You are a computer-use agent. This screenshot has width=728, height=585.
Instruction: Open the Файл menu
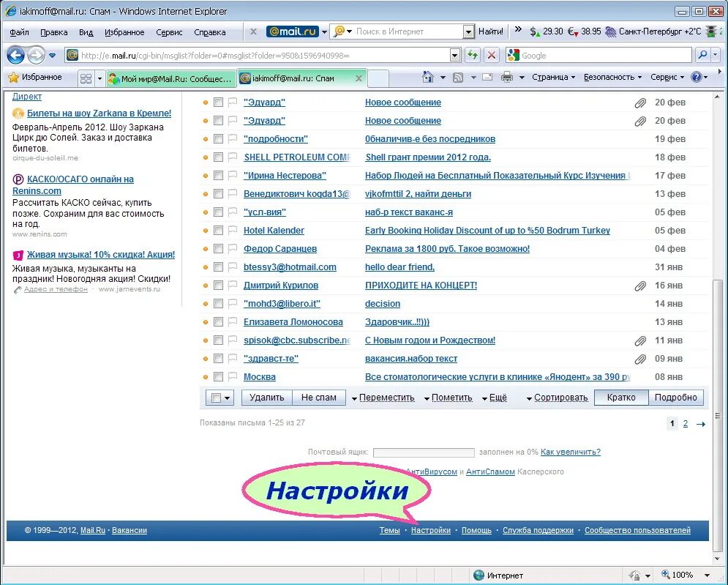pos(19,32)
